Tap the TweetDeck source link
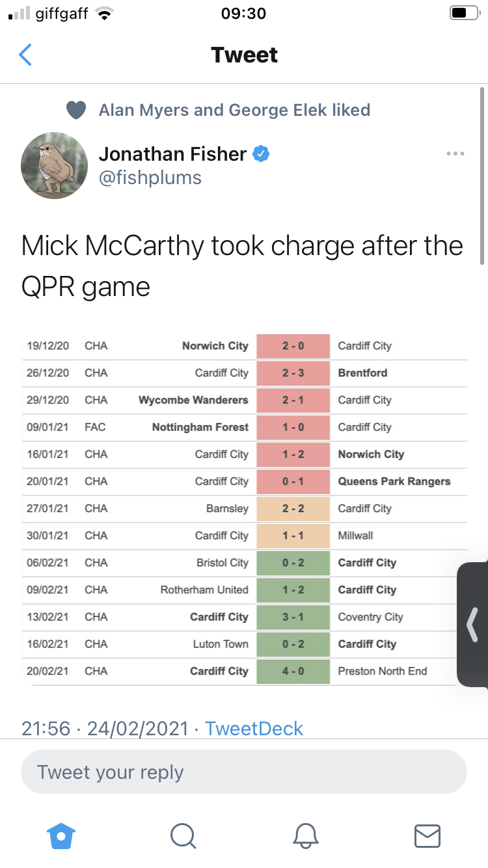This screenshot has height=868, width=488. click(x=254, y=728)
